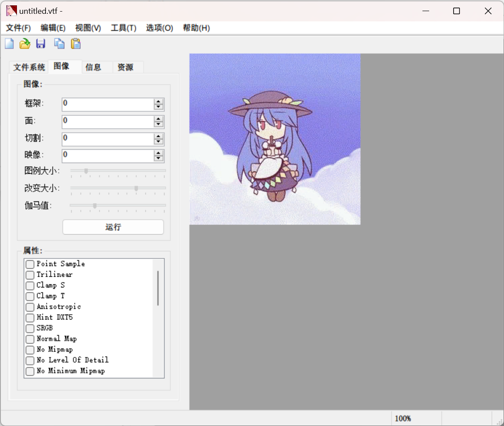Increase the 框架 value with up arrow
This screenshot has width=504, height=426.
point(159,102)
